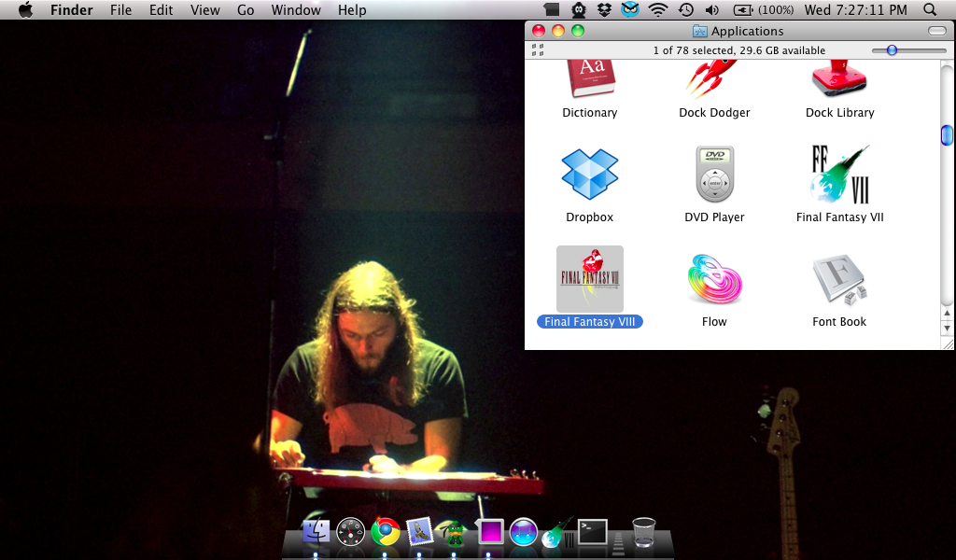Click the Applications folder title icon
This screenshot has height=560, width=956.
[x=699, y=31]
